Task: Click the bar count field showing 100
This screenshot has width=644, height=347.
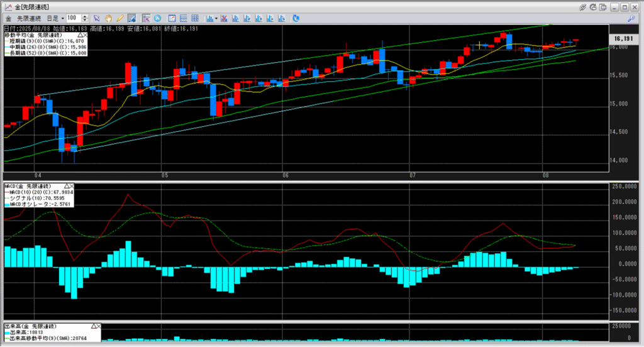Action: pos(74,18)
